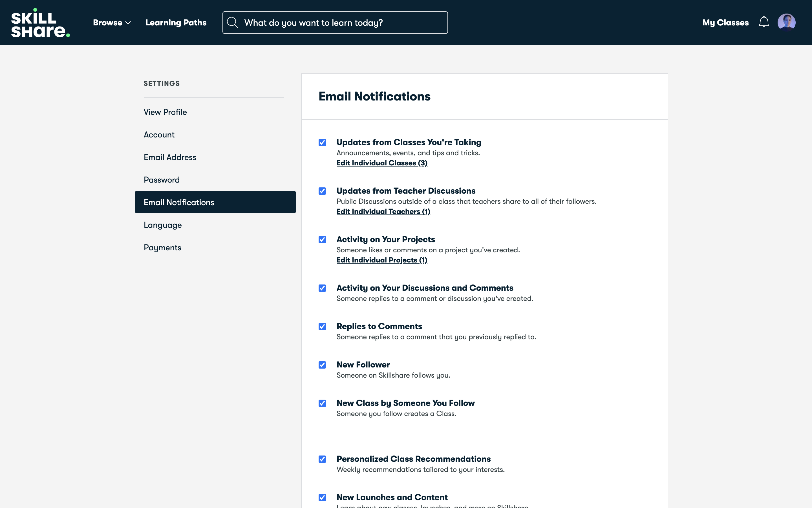Toggle New Follower email notification
This screenshot has width=812, height=508.
tap(322, 365)
